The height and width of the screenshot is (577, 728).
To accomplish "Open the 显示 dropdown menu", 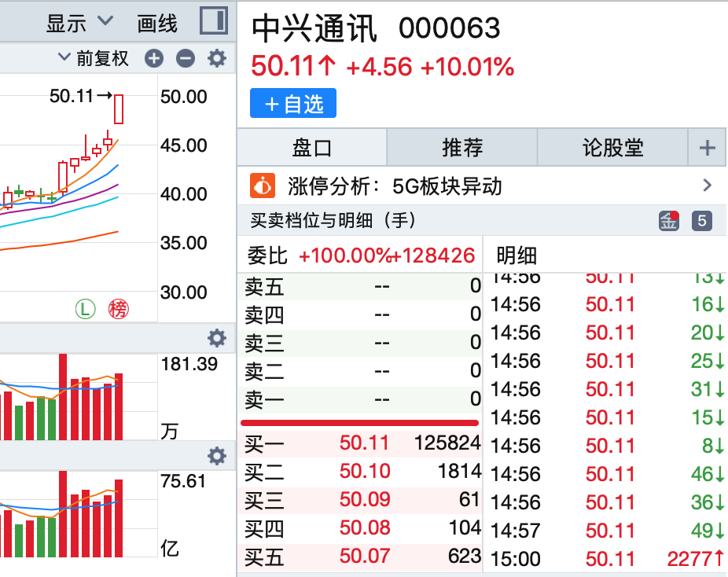I will (x=79, y=23).
